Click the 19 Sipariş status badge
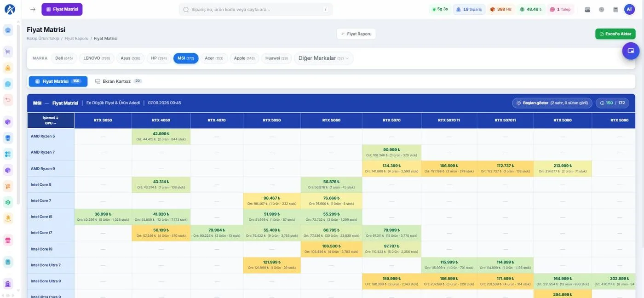Viewport: 644px width, 298px height. tap(469, 9)
